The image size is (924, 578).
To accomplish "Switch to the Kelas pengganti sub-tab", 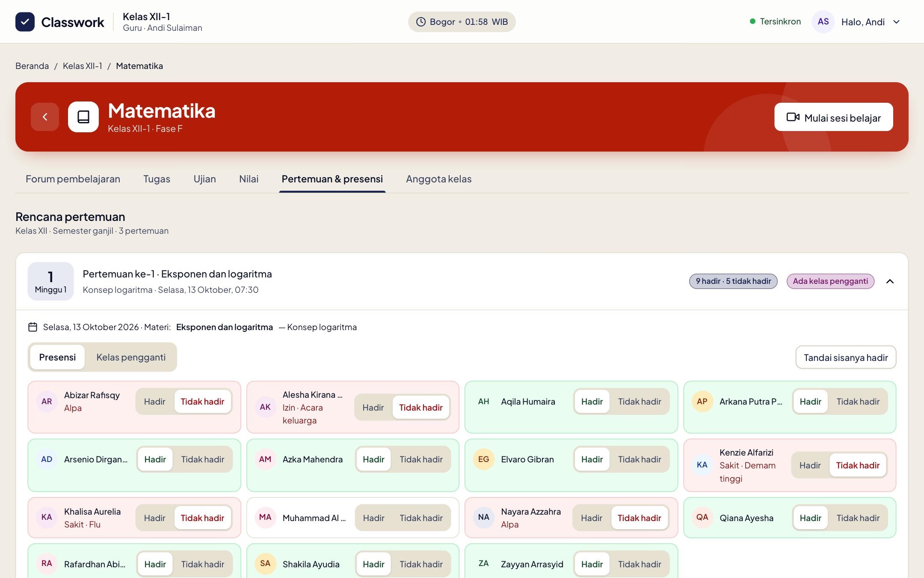I will [x=131, y=357].
